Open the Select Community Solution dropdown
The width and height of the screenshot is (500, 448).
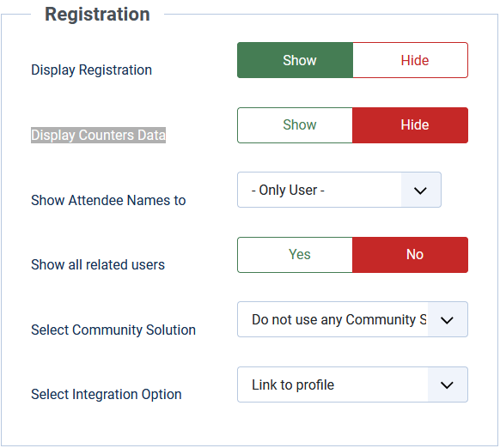tap(353, 319)
